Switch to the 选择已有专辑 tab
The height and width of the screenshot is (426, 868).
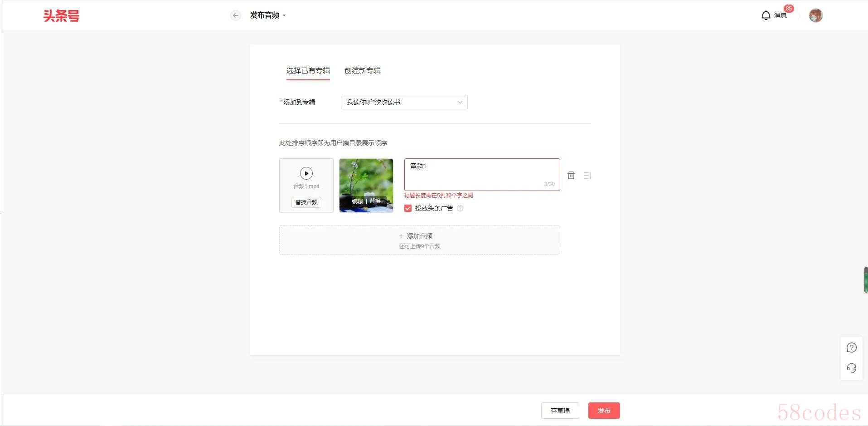coord(308,71)
